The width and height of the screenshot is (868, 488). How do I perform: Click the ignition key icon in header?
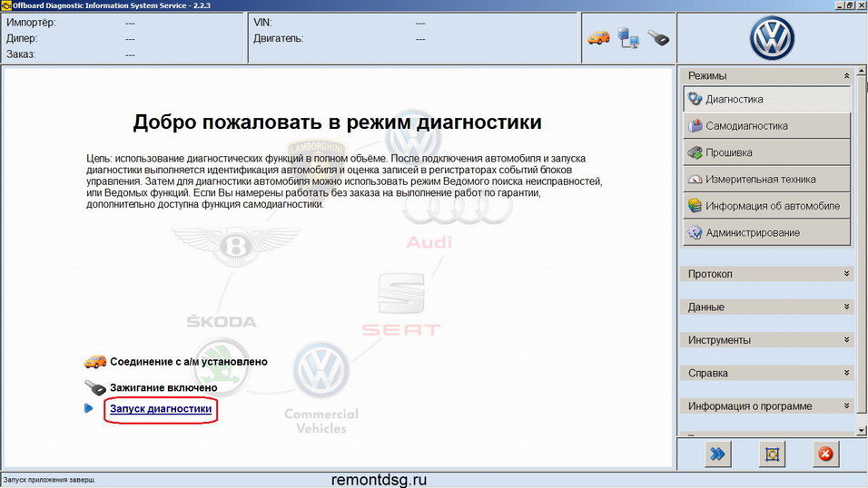click(658, 38)
